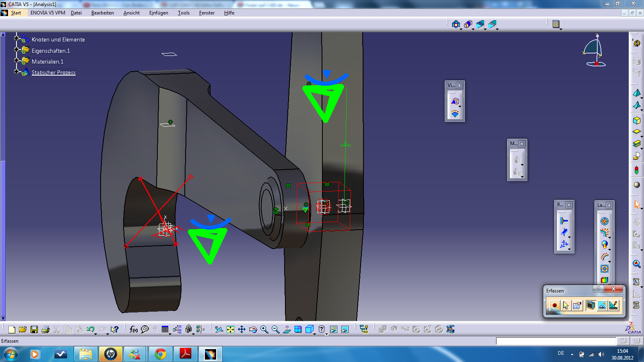This screenshot has height=362, width=644.
Task: Open the Windows Start orb
Action: coord(11,354)
